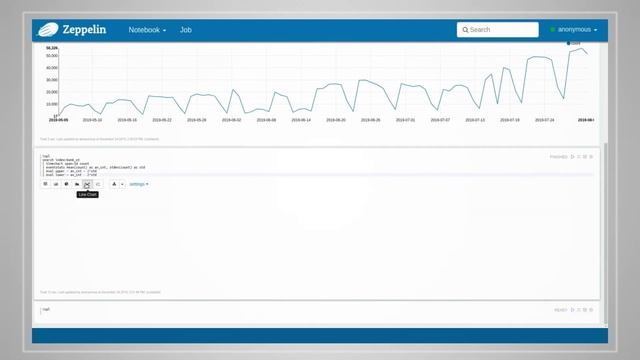Hide the editor of the READY paragraph

click(x=579, y=310)
